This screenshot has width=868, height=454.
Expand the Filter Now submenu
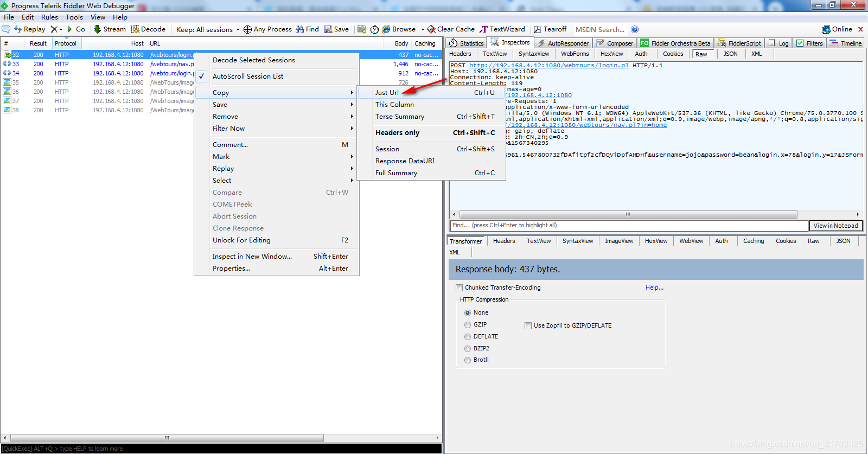[277, 129]
